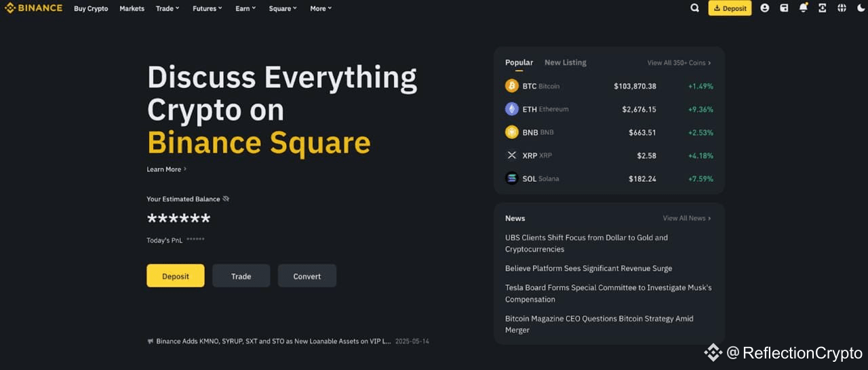The width and height of the screenshot is (868, 370).
Task: Expand the Square dropdown menu
Action: click(283, 8)
